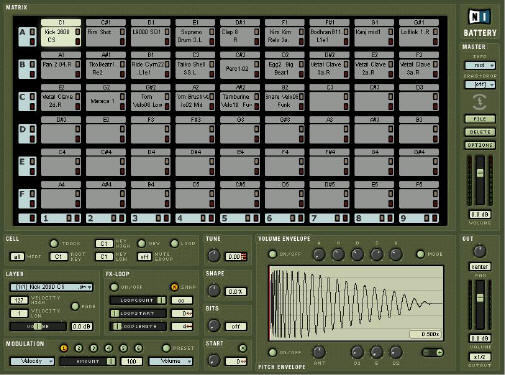The width and height of the screenshot is (505, 375).
Task: Click the Loopcount slider in FX-Loop
Action: click(138, 300)
